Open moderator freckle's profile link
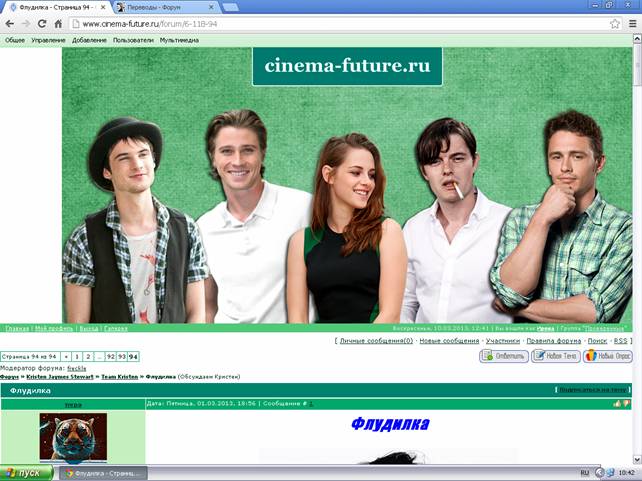 tap(77, 368)
